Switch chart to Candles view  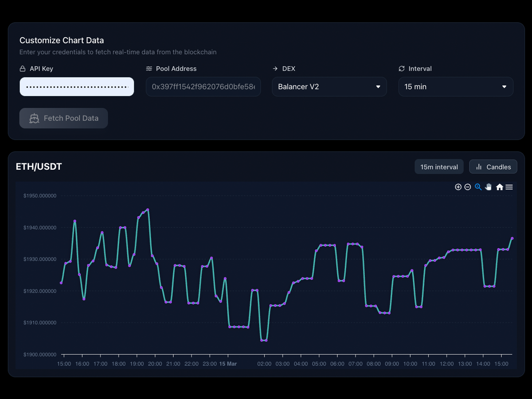[x=493, y=167]
